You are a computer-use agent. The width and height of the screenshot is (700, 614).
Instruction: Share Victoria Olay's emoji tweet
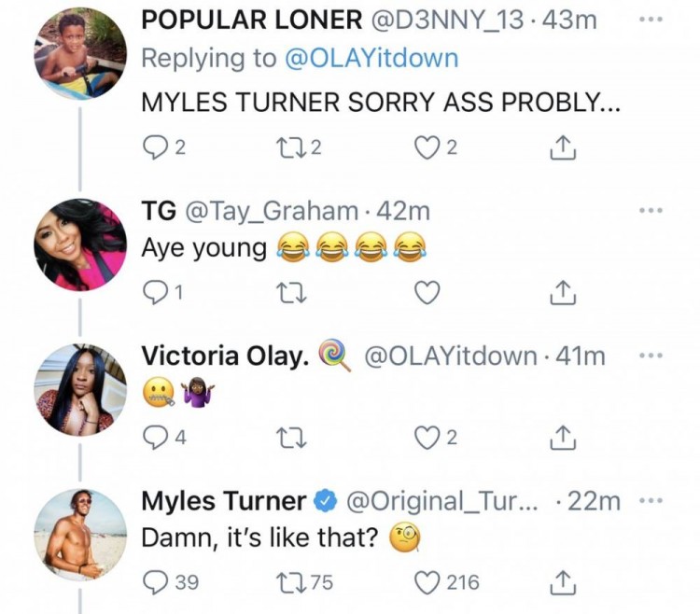[561, 438]
